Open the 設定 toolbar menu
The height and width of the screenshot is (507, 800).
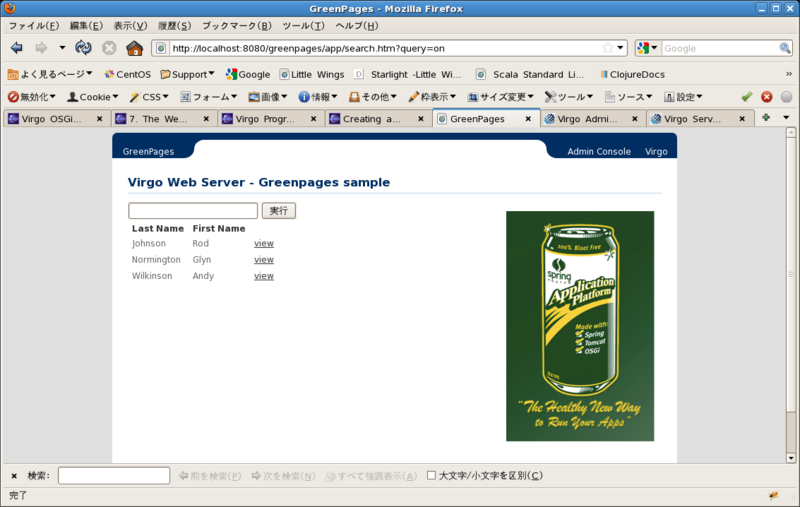tap(683, 96)
